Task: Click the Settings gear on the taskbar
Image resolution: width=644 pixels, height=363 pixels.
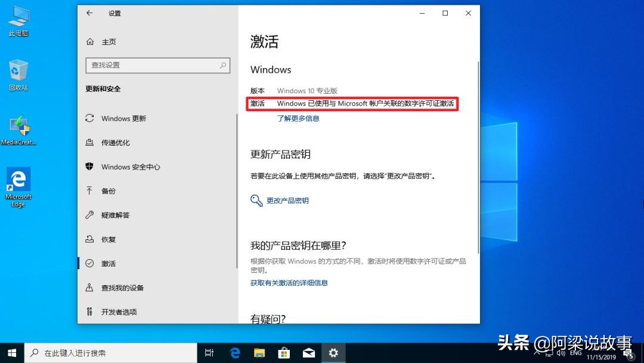Action: point(333,353)
